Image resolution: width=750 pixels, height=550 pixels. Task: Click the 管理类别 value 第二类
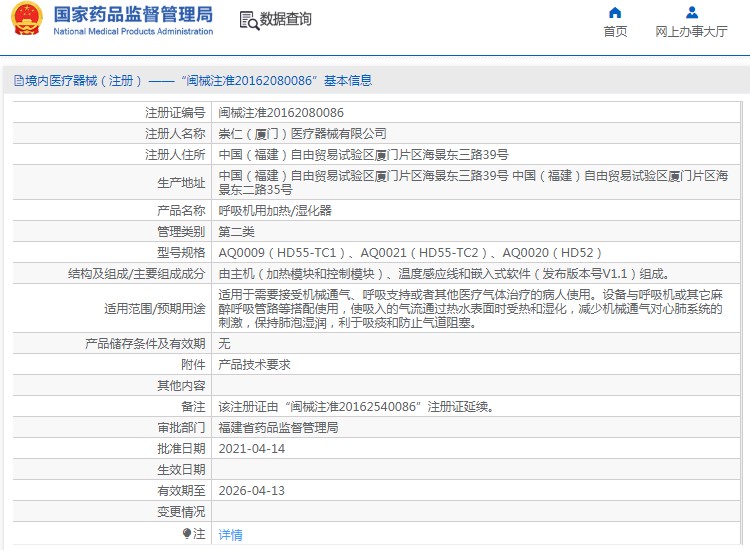pos(236,232)
